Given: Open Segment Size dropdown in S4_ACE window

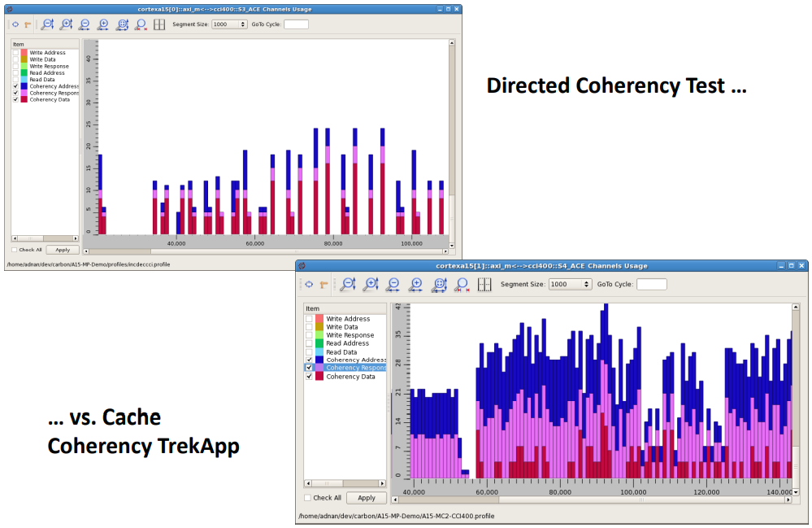Looking at the screenshot, I should coord(569,284).
